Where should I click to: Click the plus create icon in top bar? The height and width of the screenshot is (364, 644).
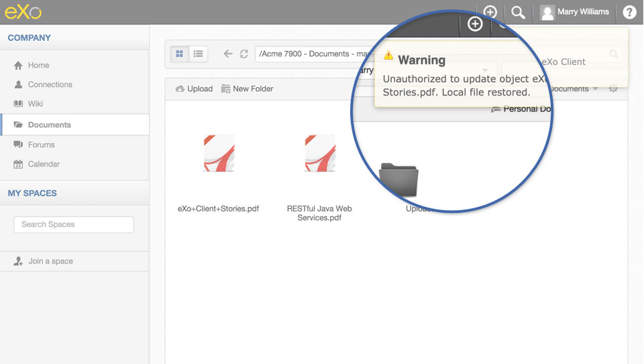pyautogui.click(x=490, y=12)
